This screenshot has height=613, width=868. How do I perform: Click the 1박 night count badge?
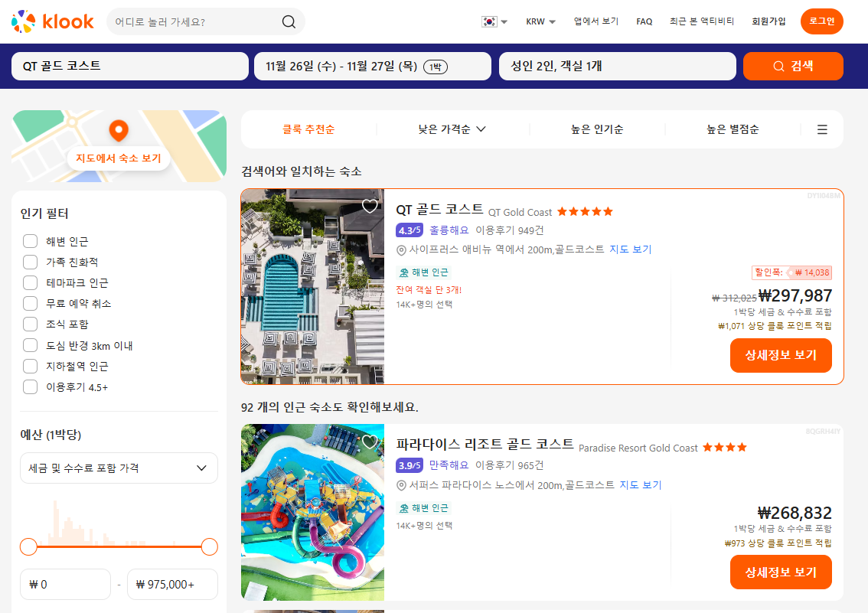click(436, 67)
